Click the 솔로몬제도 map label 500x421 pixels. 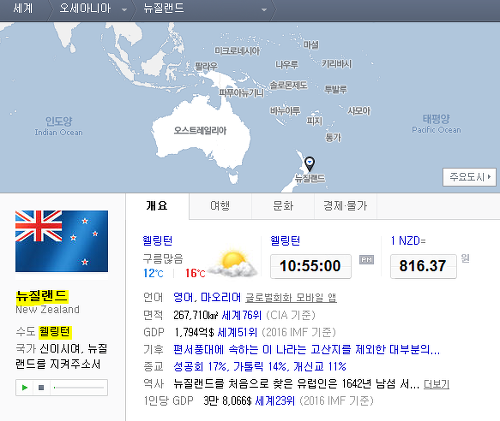(288, 85)
